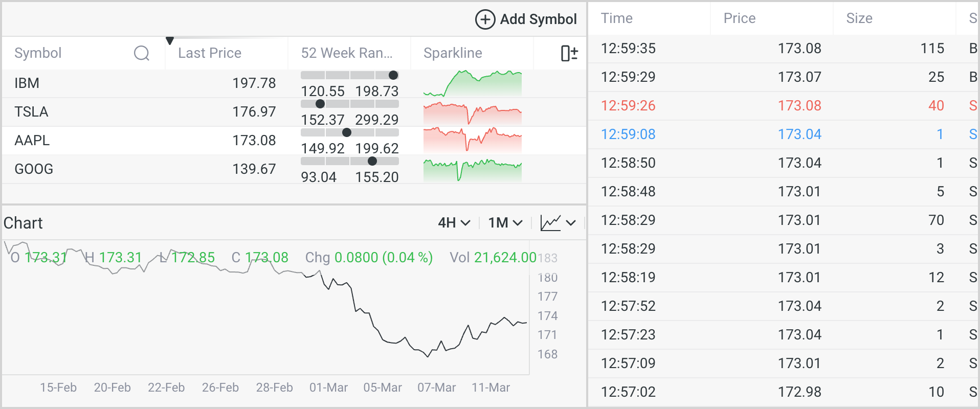
Task: Select the 12:58:19 trade row
Action: 783,278
